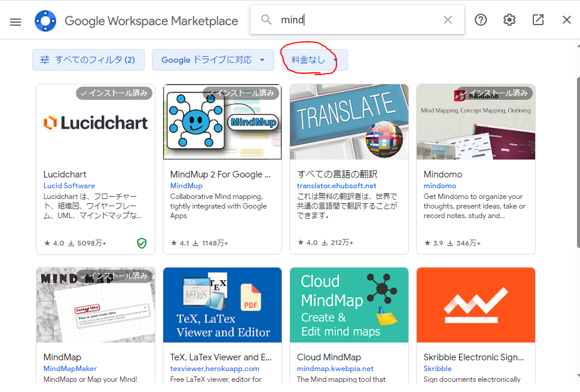This screenshot has width=580, height=392.
Task: Open the すべてのフィルタ (2) filter button
Action: pos(88,60)
